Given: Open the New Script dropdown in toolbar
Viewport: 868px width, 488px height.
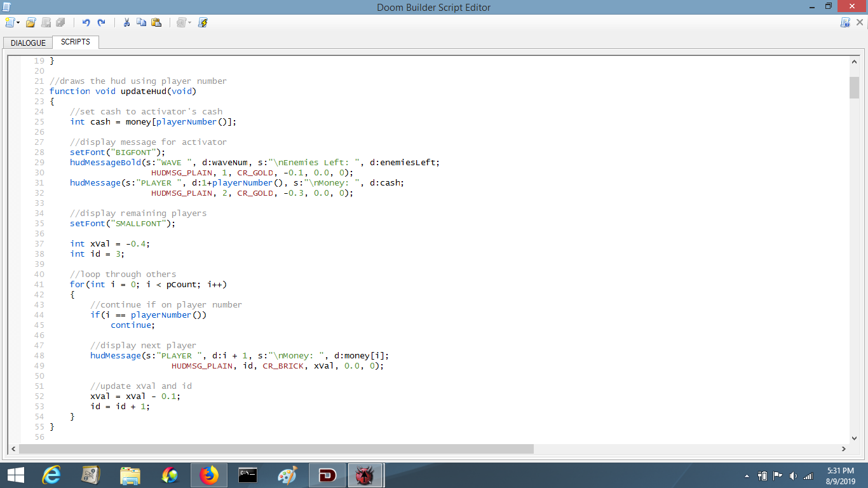Looking at the screenshot, I should tap(12, 22).
